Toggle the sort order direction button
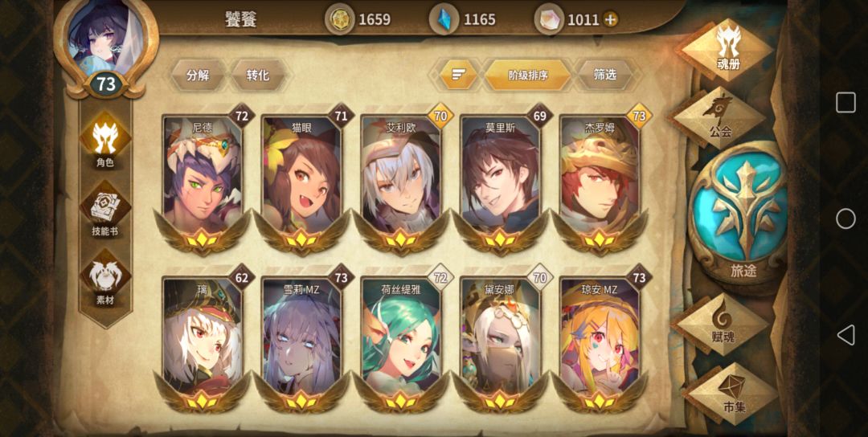Viewport: 868px width, 437px height. (457, 75)
